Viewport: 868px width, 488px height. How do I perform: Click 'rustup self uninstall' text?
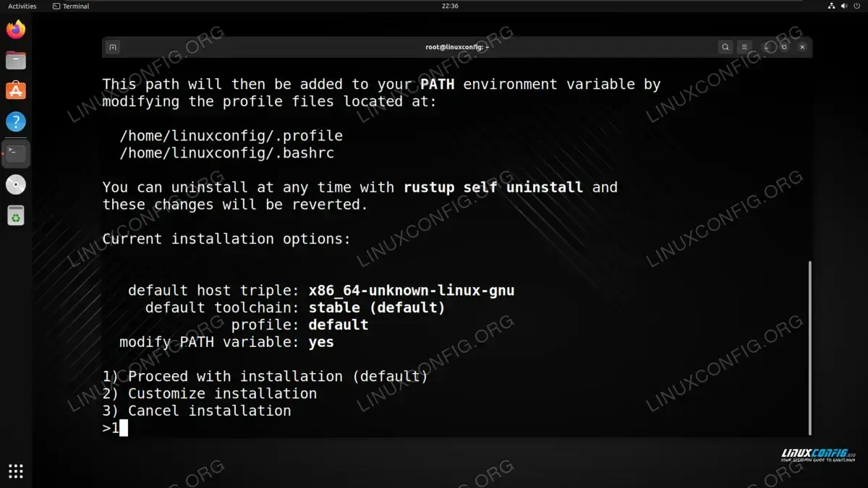coord(493,187)
